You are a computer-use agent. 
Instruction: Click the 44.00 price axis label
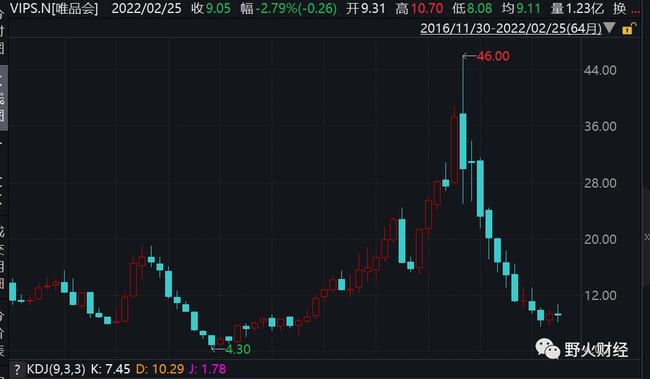point(600,70)
